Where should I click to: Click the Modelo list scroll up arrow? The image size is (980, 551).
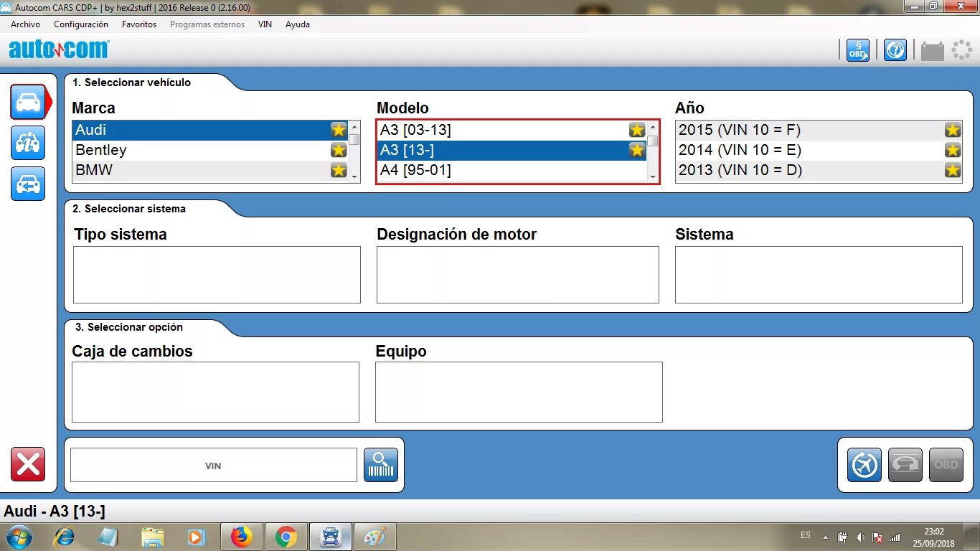pos(653,127)
